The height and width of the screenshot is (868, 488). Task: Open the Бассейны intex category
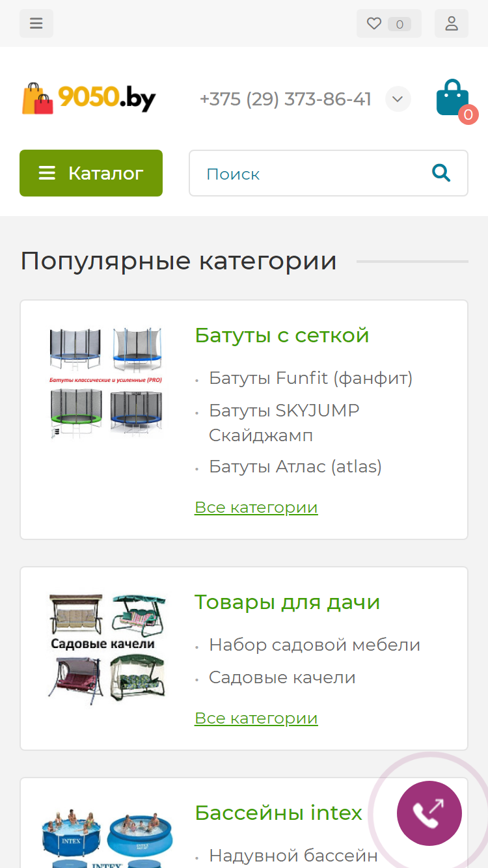278,813
